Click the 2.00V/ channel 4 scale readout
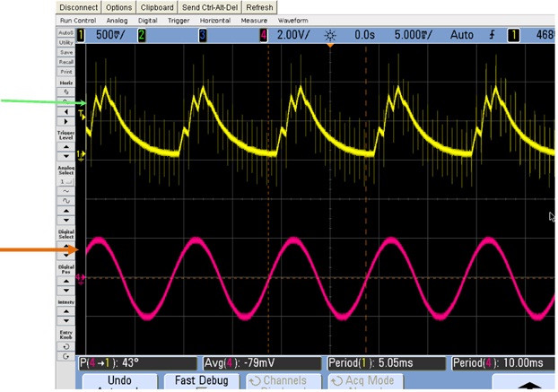558x392 pixels. coord(293,35)
